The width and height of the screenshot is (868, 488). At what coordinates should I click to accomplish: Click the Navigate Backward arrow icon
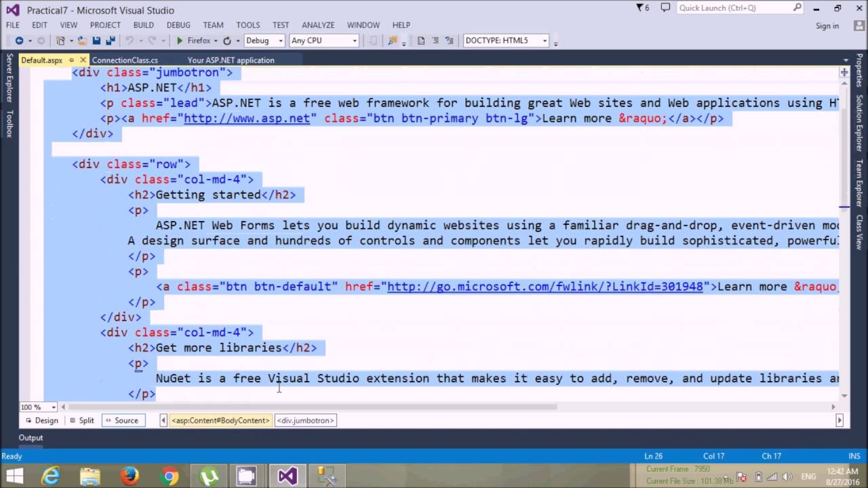(x=19, y=41)
